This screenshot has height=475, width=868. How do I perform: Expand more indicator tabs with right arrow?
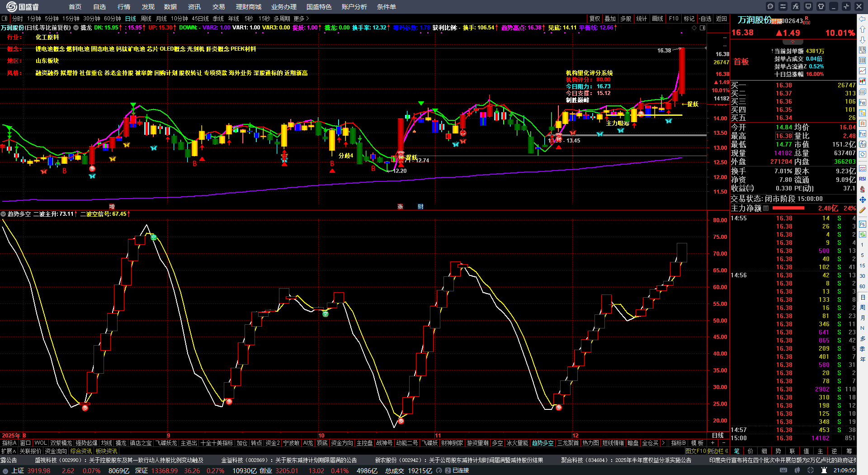663,443
